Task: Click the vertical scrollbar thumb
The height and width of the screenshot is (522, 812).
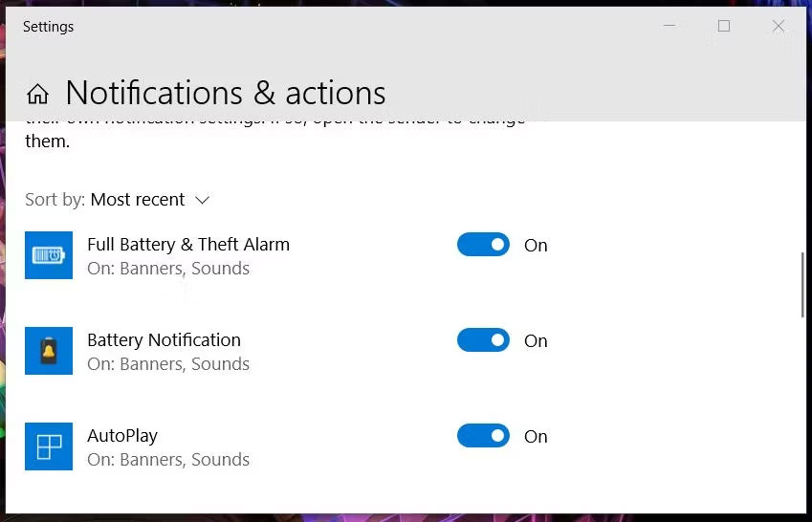Action: [x=802, y=284]
